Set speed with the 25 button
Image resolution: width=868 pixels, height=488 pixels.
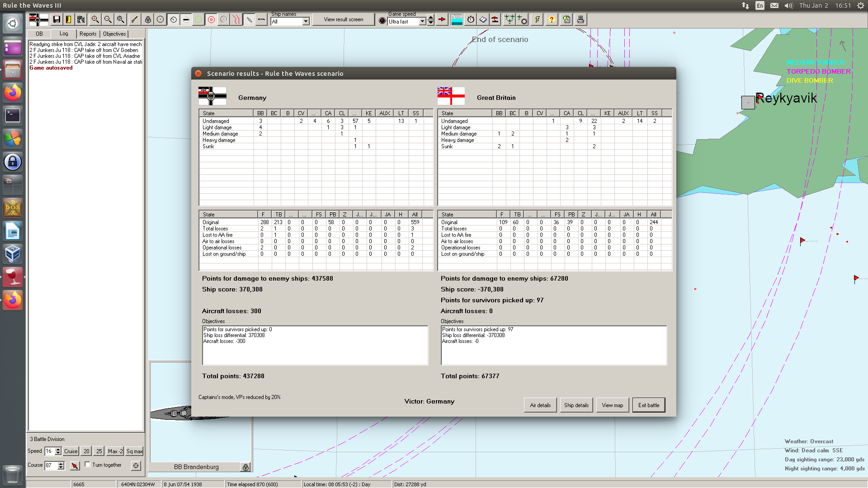click(x=99, y=451)
